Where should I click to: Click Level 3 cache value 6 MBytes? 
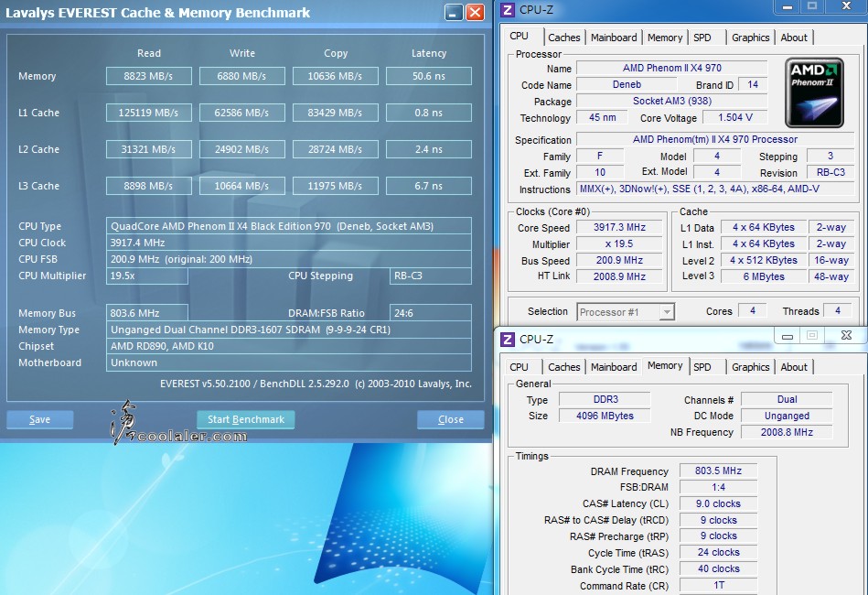(x=764, y=276)
